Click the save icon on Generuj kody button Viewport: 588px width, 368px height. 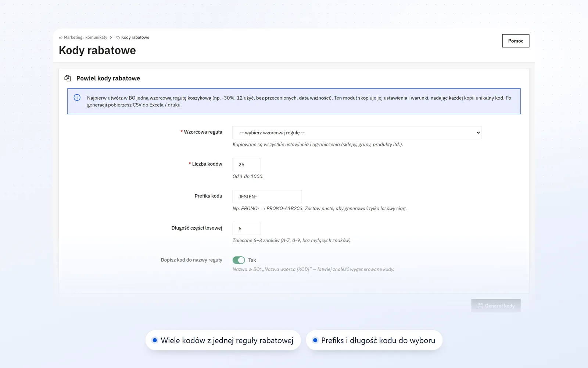pos(480,306)
